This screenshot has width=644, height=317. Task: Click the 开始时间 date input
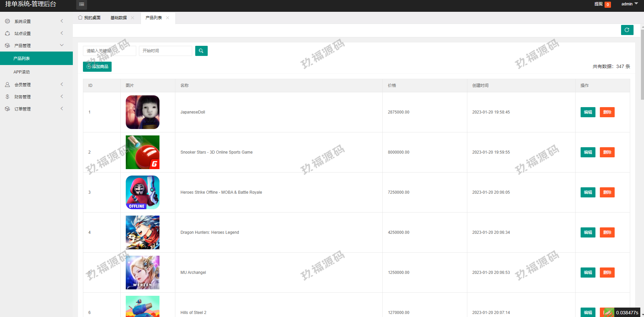tap(165, 51)
